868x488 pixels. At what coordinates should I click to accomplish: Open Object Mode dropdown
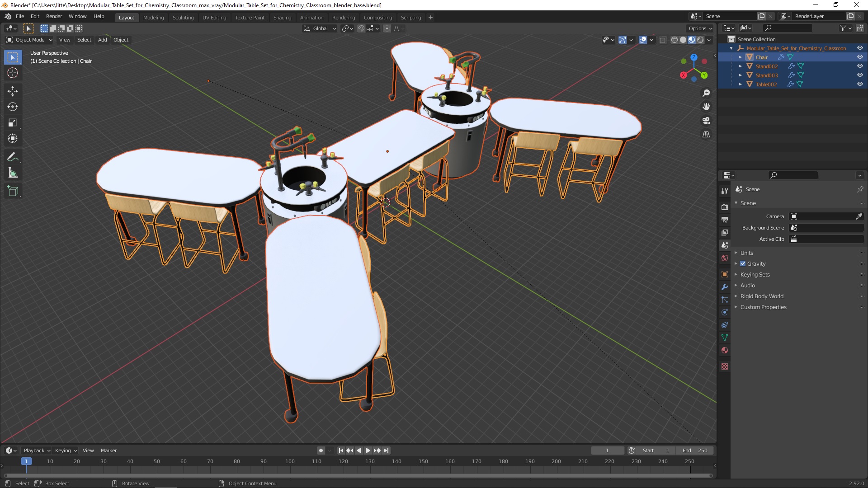coord(29,40)
